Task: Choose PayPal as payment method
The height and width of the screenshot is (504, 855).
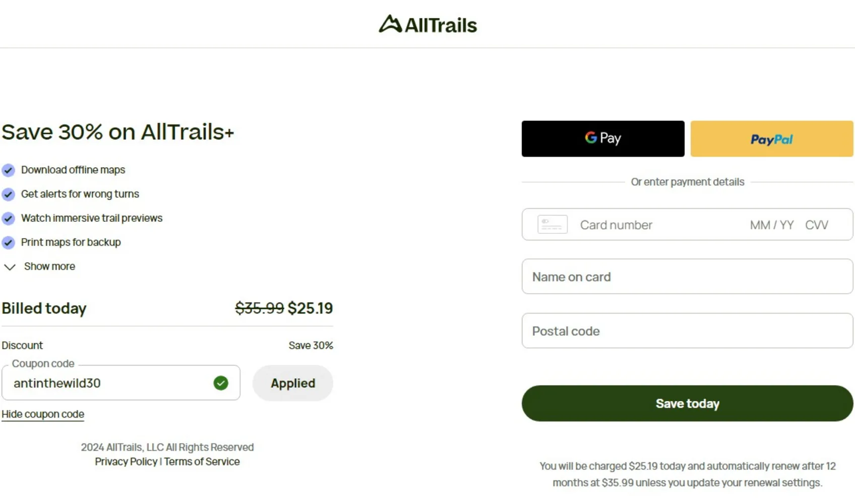Action: (771, 139)
